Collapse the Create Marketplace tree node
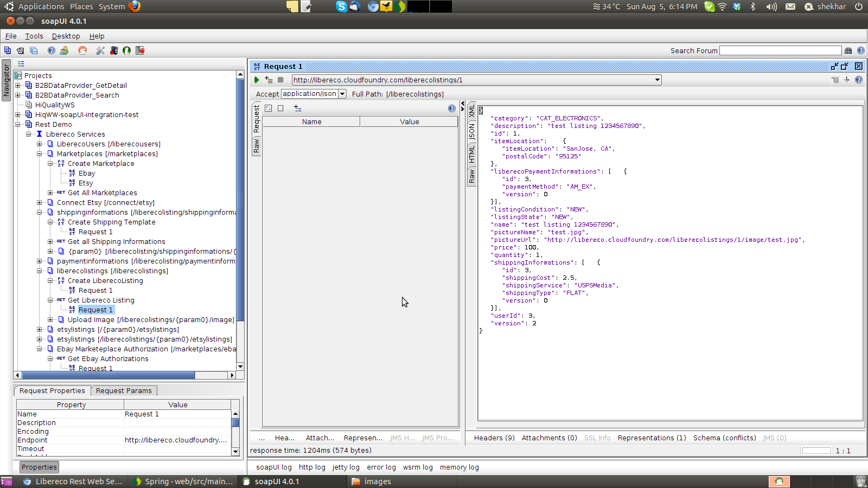 coord(50,163)
